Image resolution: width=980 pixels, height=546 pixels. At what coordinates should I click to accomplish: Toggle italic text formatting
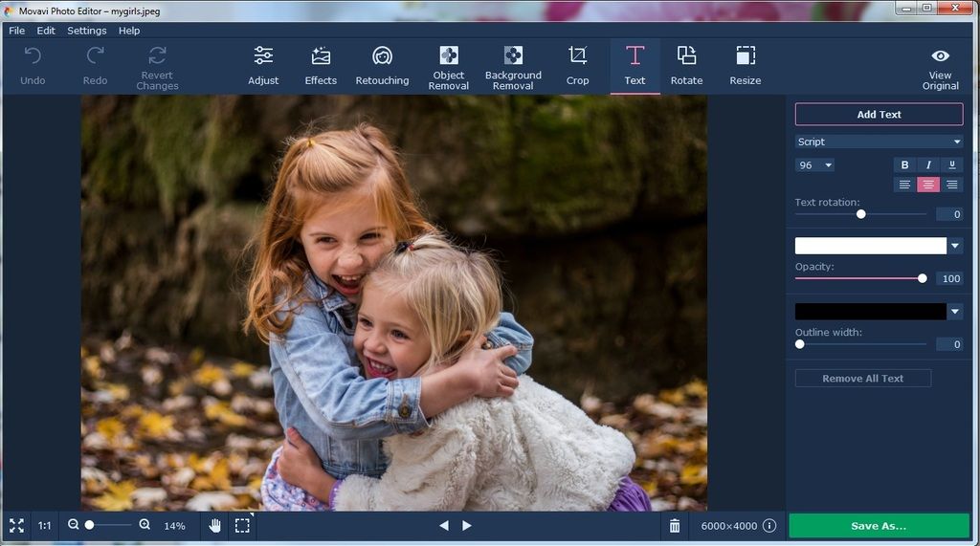[928, 164]
